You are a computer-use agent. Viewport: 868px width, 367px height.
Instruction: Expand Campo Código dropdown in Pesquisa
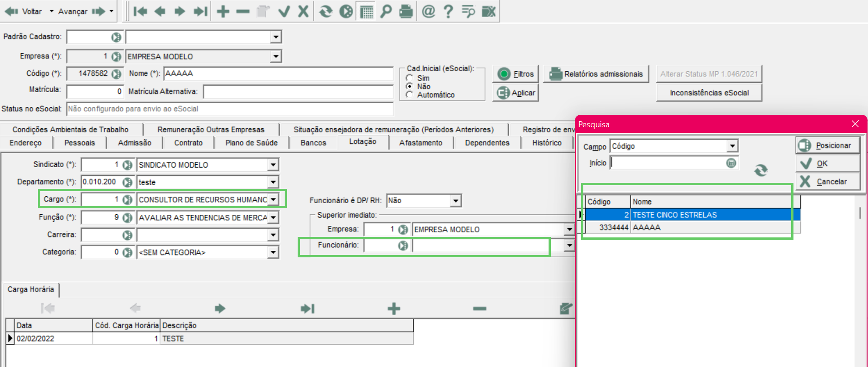pyautogui.click(x=732, y=146)
